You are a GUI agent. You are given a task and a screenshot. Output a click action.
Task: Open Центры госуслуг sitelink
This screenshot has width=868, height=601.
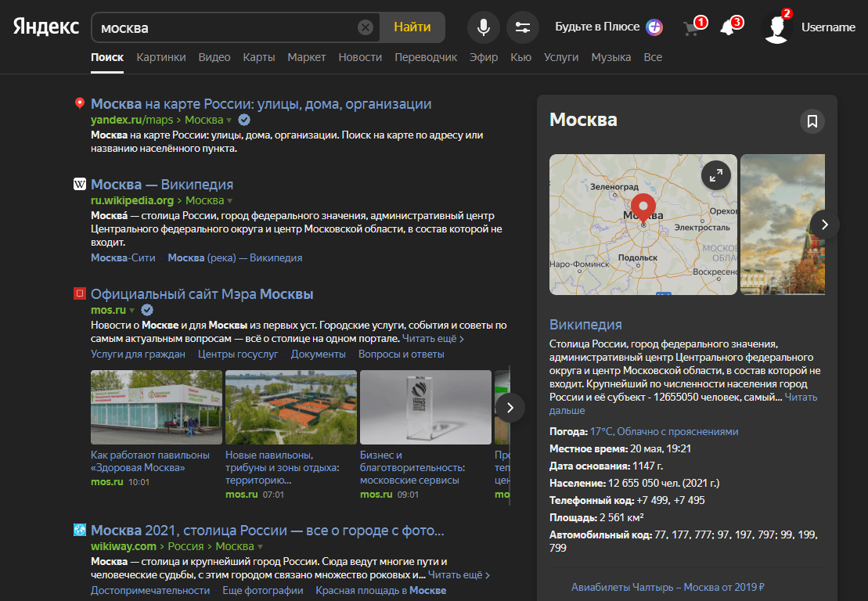pyautogui.click(x=238, y=354)
